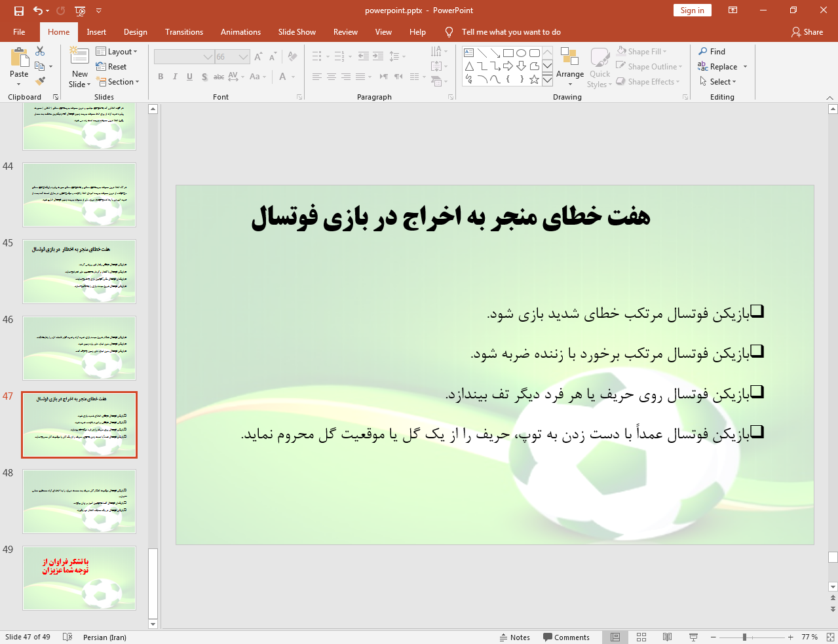The width and height of the screenshot is (838, 644).
Task: Switch to the Design tab
Action: 135,32
